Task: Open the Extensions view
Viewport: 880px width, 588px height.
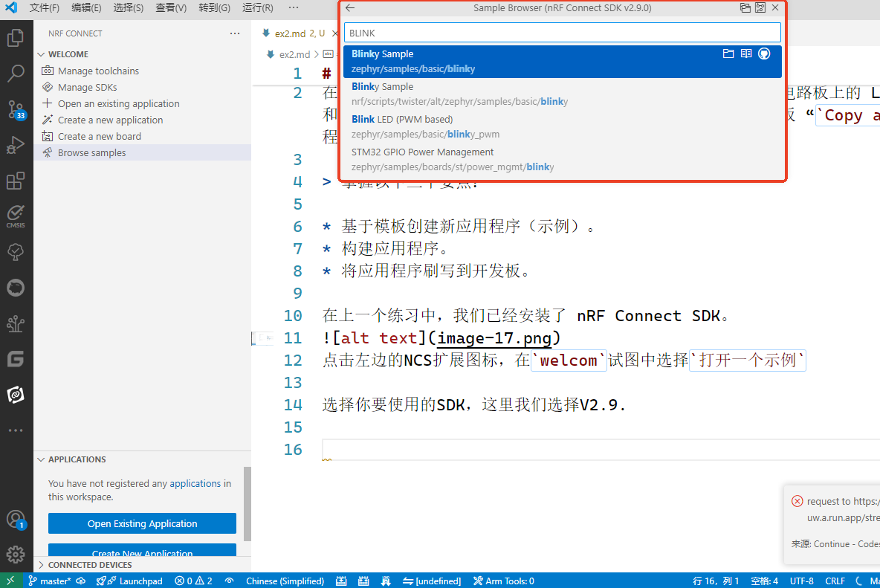Action: [16, 181]
